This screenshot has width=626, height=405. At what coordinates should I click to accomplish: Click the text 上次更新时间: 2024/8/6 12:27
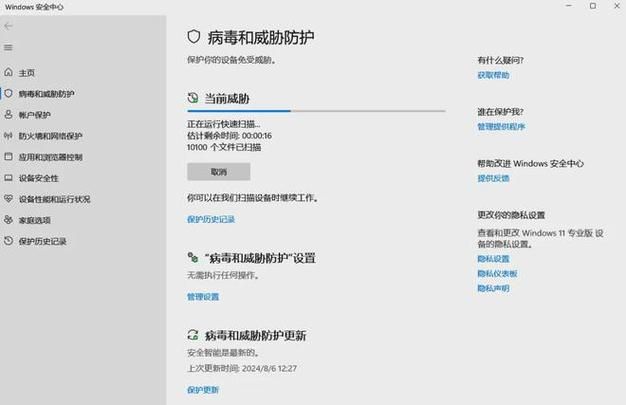pyautogui.click(x=242, y=368)
